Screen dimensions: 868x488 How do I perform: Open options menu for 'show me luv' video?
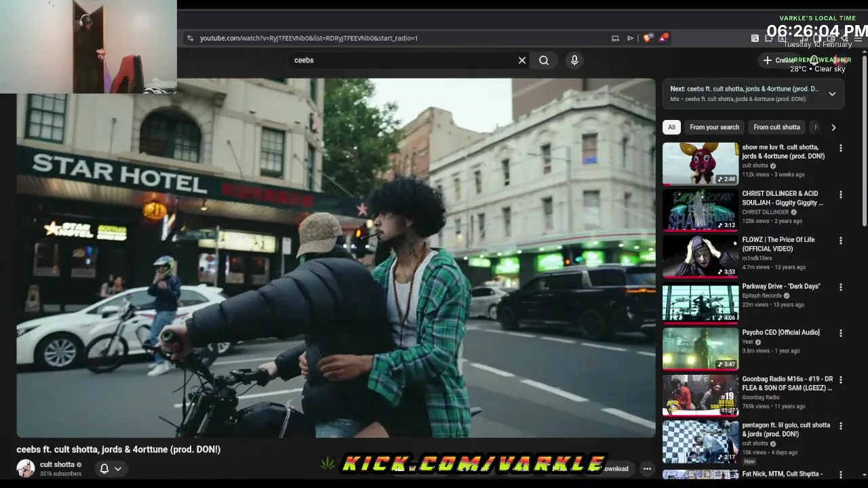(841, 148)
